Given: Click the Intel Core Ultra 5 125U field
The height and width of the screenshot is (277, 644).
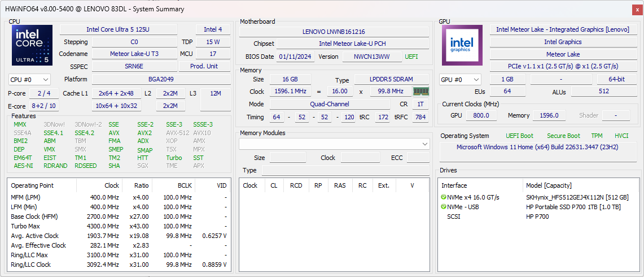Looking at the screenshot, I should 119,29.
